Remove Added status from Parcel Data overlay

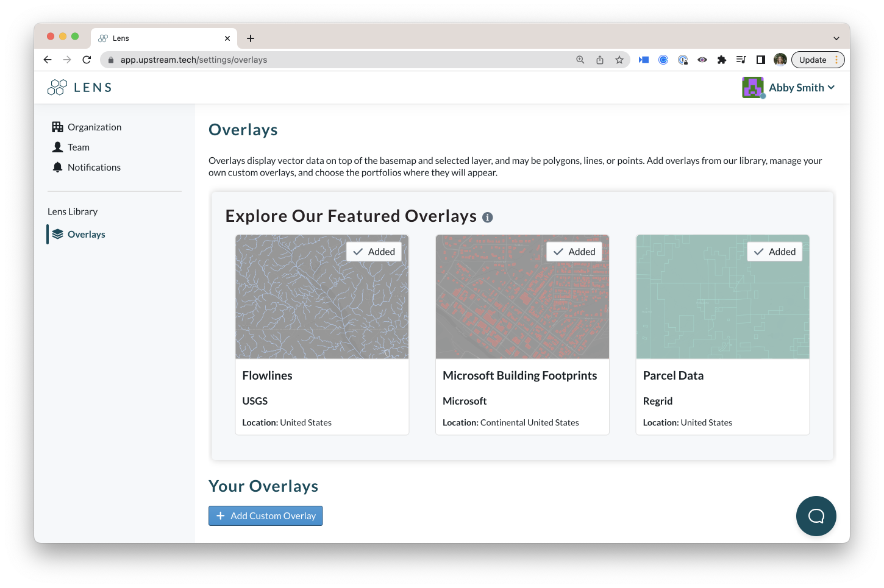click(774, 251)
